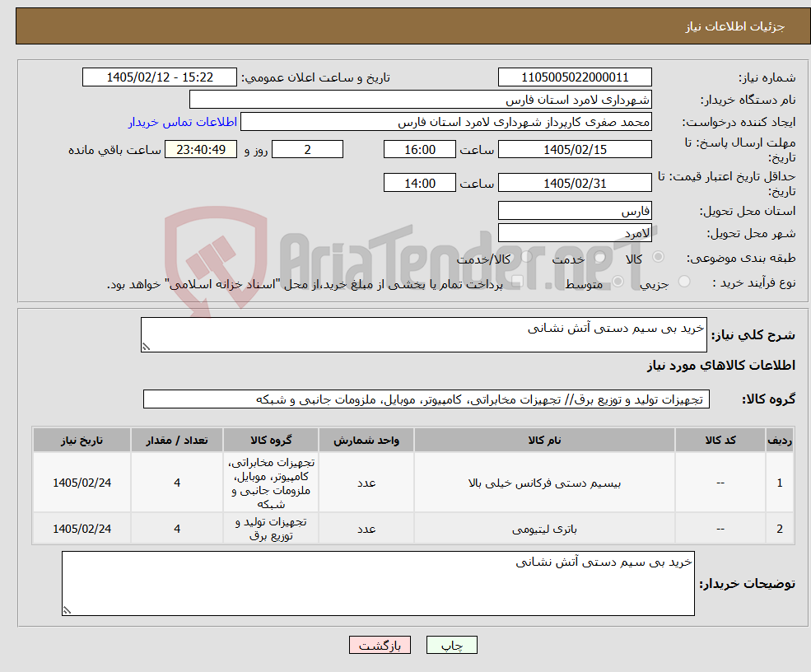Click the تاریخ نیاز column header

82,441
